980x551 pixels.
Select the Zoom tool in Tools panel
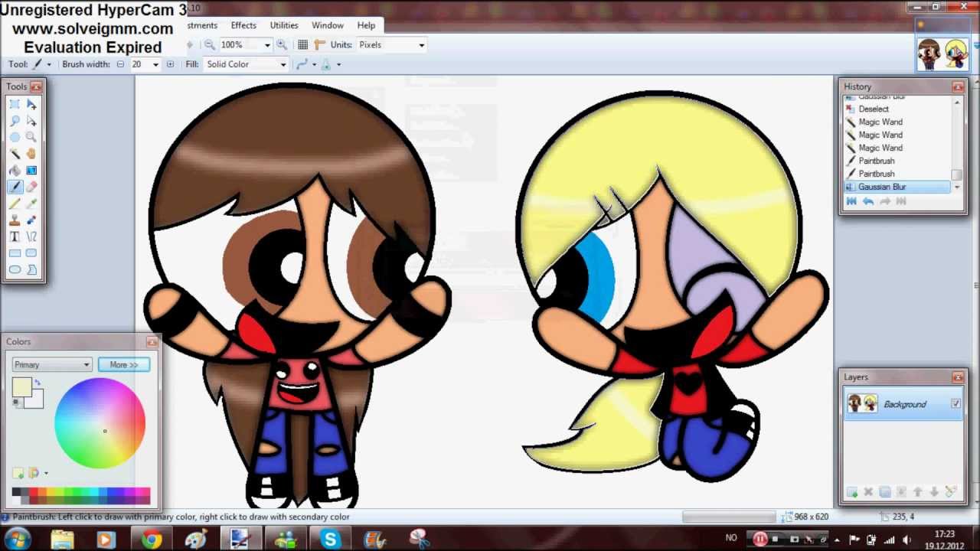31,137
